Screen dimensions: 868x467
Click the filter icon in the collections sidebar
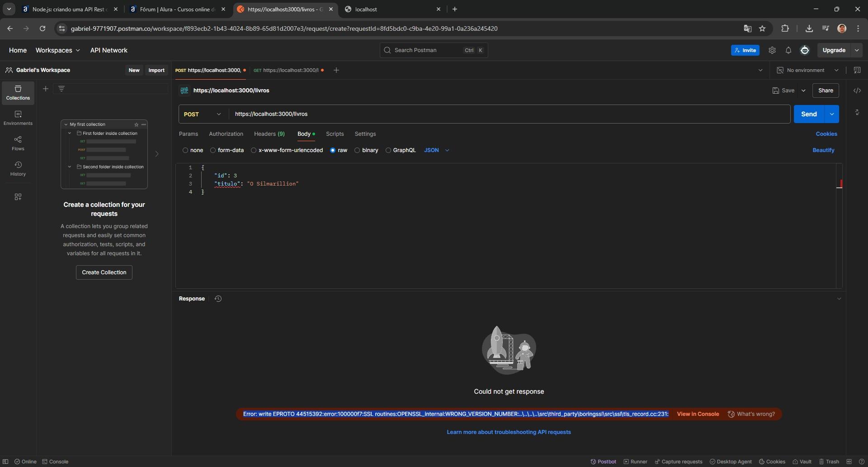[61, 89]
